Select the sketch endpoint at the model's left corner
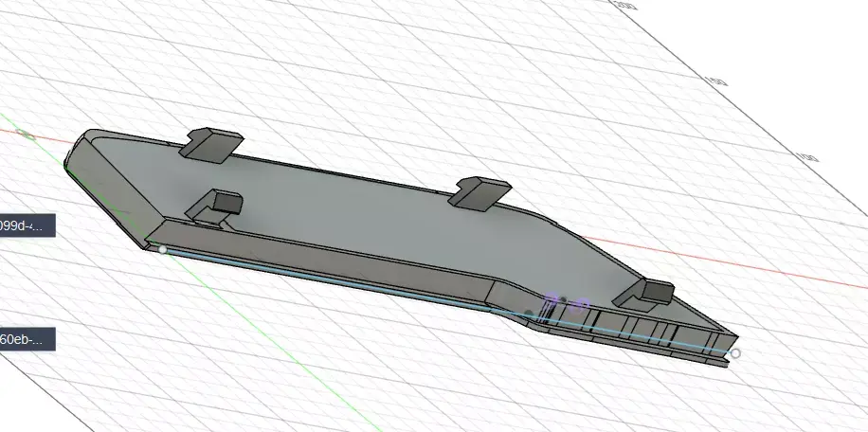The image size is (868, 432). 162,250
